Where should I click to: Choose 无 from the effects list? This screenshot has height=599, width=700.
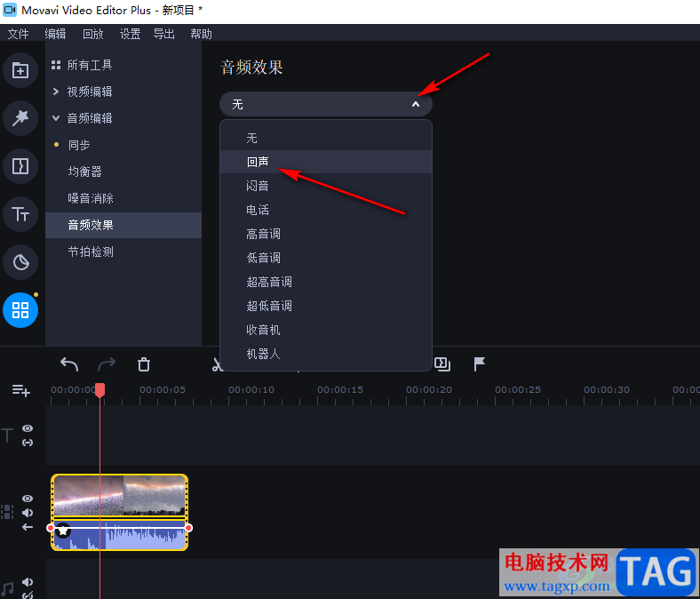pos(326,138)
